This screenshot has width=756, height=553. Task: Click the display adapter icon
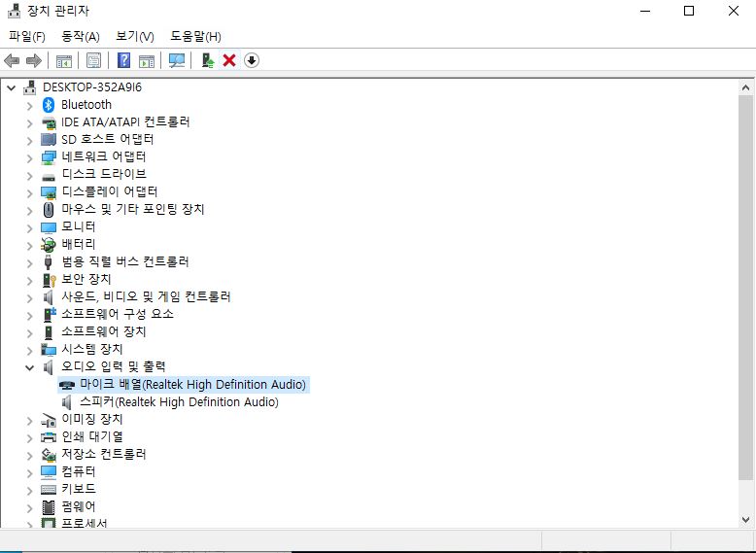49,192
